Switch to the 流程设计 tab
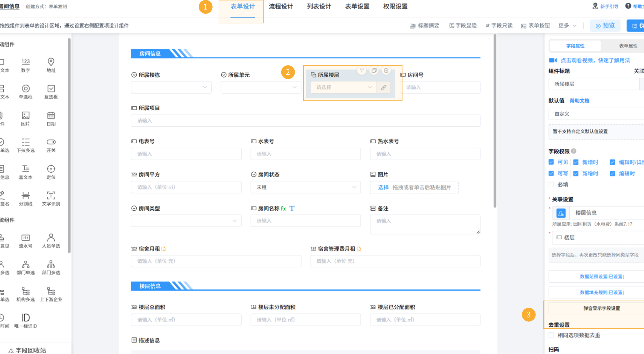The height and width of the screenshot is (354, 644). pyautogui.click(x=281, y=7)
